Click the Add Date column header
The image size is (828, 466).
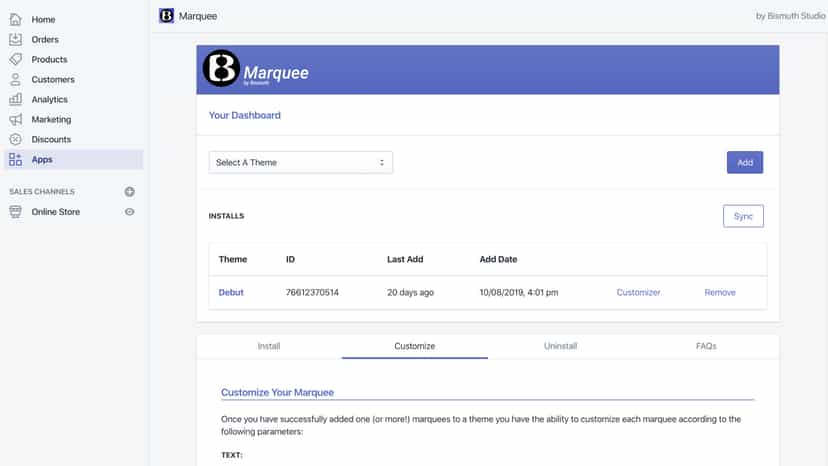pos(498,259)
